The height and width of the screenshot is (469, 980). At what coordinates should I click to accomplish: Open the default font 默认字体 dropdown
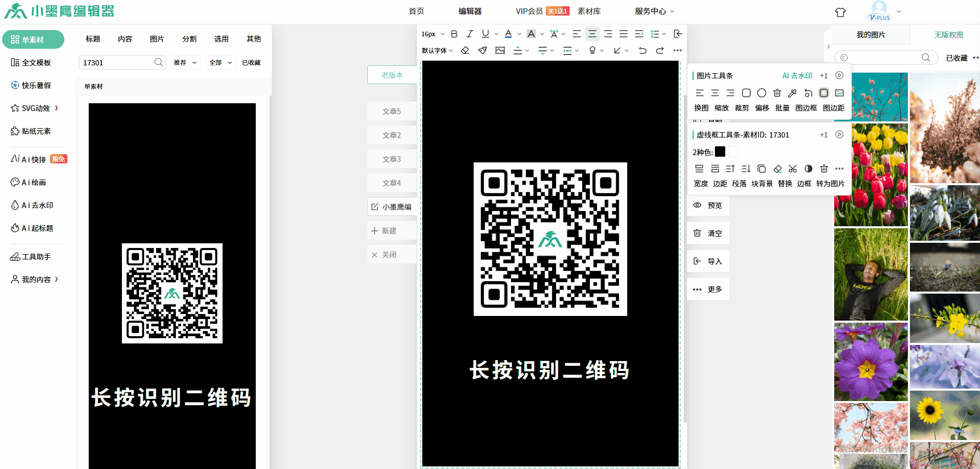[x=437, y=50]
